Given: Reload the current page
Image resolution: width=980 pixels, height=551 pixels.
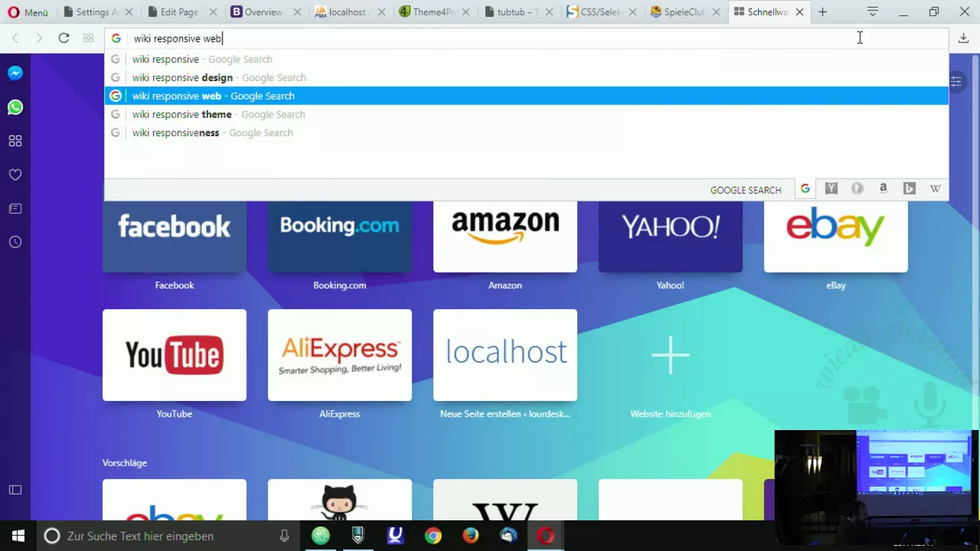Looking at the screenshot, I should (64, 38).
